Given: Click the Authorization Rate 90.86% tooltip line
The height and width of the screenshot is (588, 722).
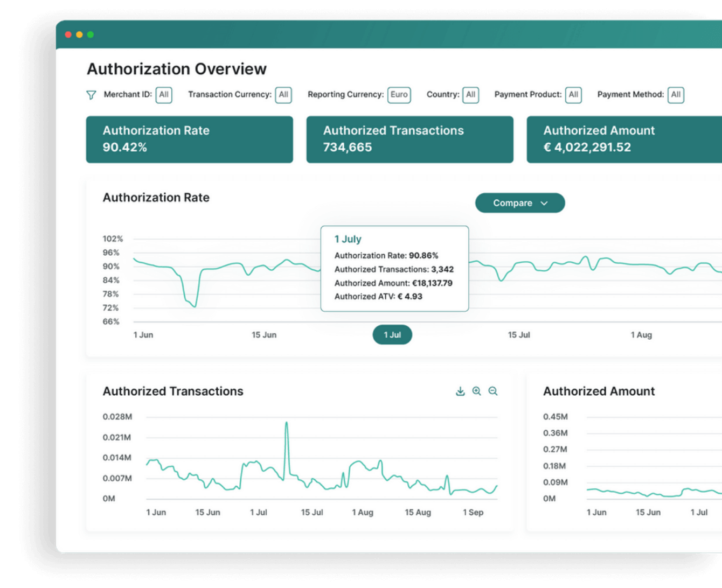Looking at the screenshot, I should point(386,256).
